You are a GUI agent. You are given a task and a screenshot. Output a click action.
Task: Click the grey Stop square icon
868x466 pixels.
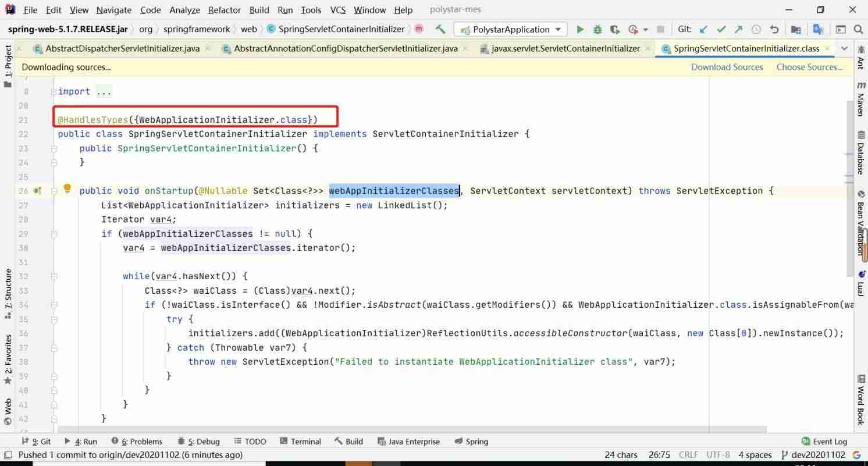660,29
